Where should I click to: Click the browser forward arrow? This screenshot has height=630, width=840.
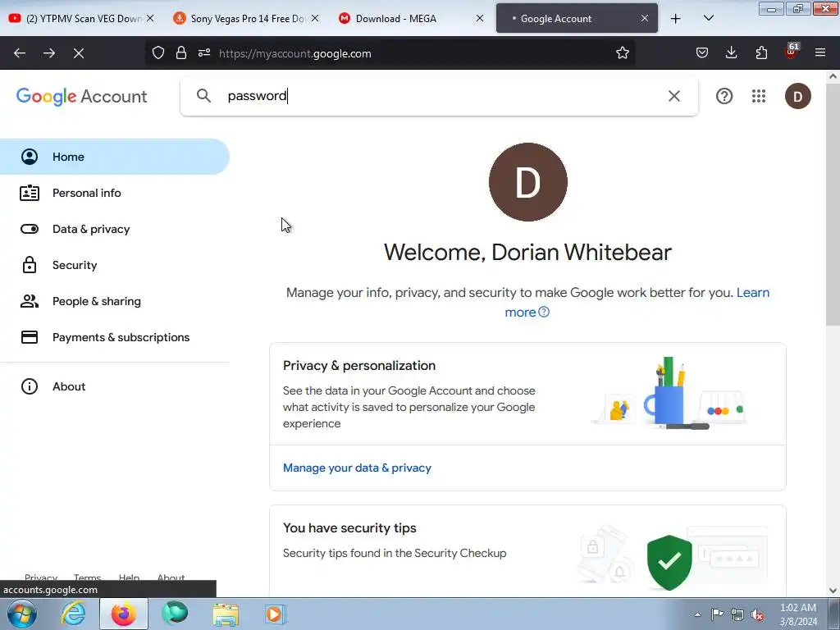coord(49,53)
